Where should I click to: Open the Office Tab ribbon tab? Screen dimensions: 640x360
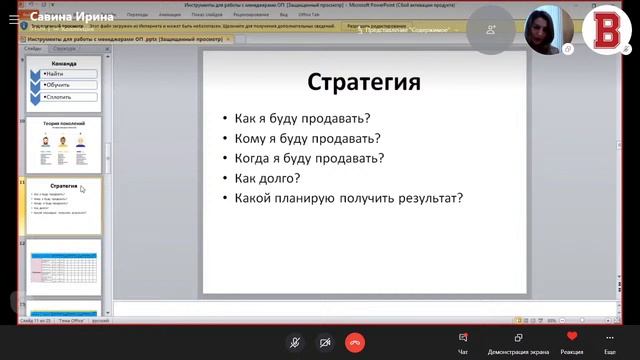309,15
